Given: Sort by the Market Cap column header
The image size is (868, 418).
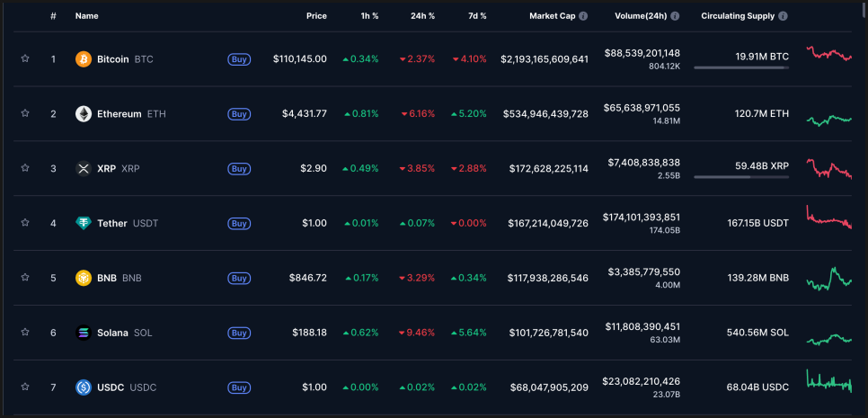Looking at the screenshot, I should click(553, 16).
